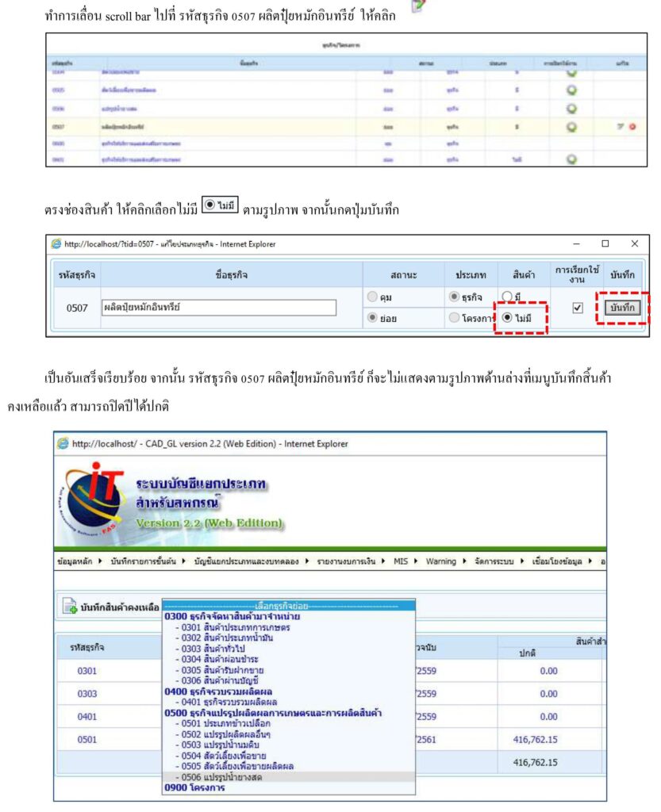The height and width of the screenshot is (812, 661).
Task: Click the green status icon in row 0506
Action: point(572,109)
